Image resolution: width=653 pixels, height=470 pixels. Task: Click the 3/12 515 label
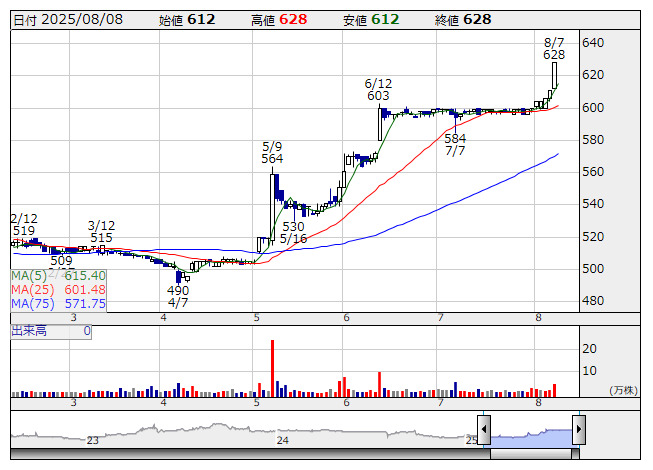(x=101, y=231)
